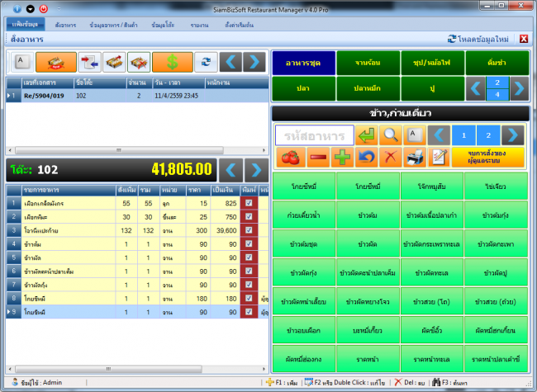Click the notepad with pencil note icon
537x392 pixels.
439,158
